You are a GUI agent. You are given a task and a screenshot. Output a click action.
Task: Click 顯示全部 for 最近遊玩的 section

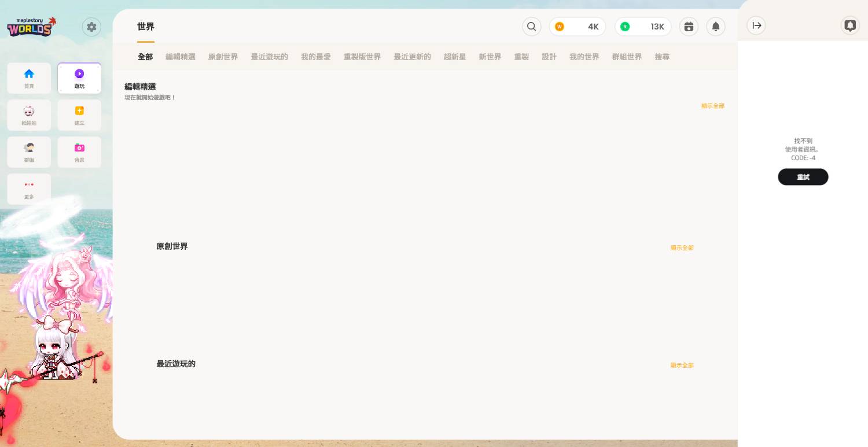[682, 365]
